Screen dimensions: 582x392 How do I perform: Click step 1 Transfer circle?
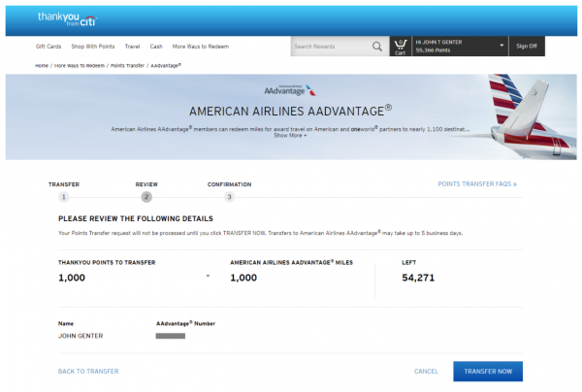click(63, 196)
